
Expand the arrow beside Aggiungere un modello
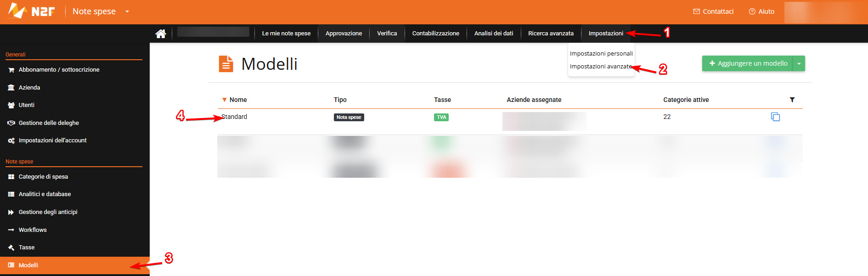click(x=799, y=63)
